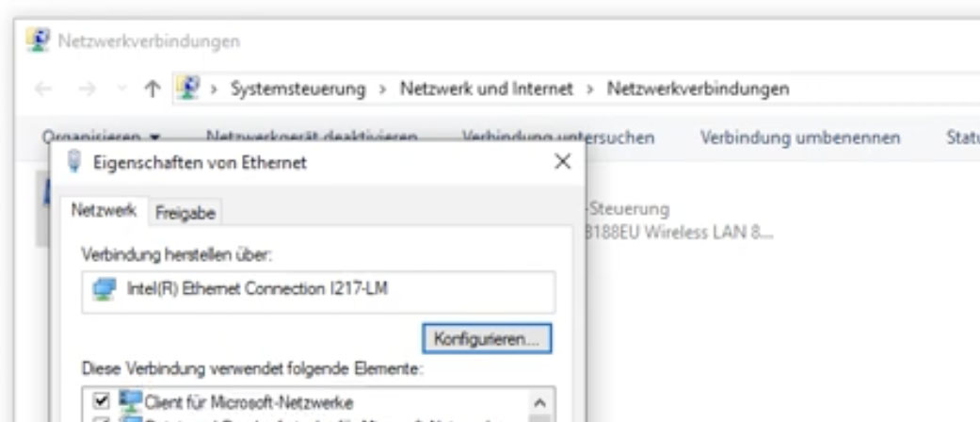Expand chevron before Systemsteuerung in the breadcrumb
980x422 pixels.
point(215,89)
